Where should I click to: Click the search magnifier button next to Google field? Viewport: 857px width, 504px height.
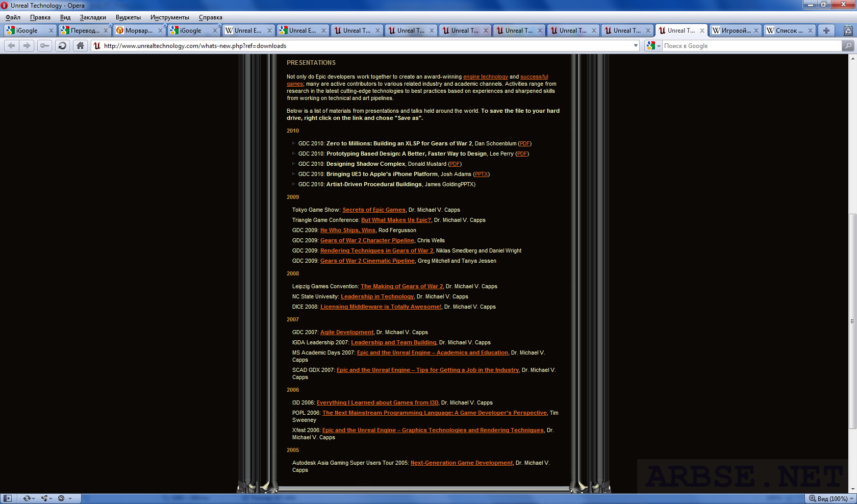click(848, 45)
